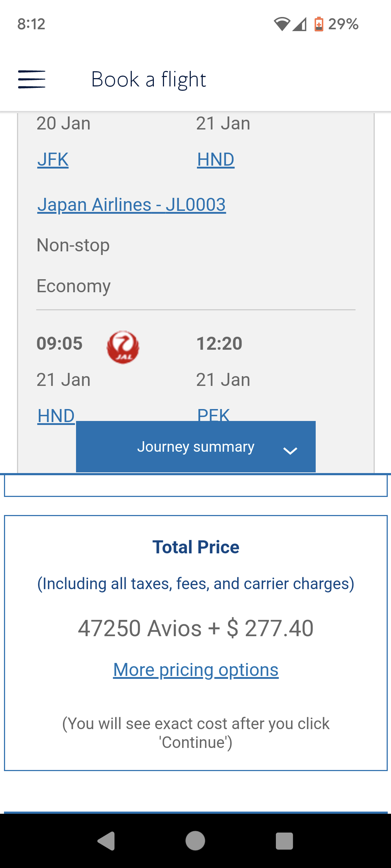This screenshot has height=868, width=391.
Task: Expand the Journey summary chevron
Action: pos(290,450)
